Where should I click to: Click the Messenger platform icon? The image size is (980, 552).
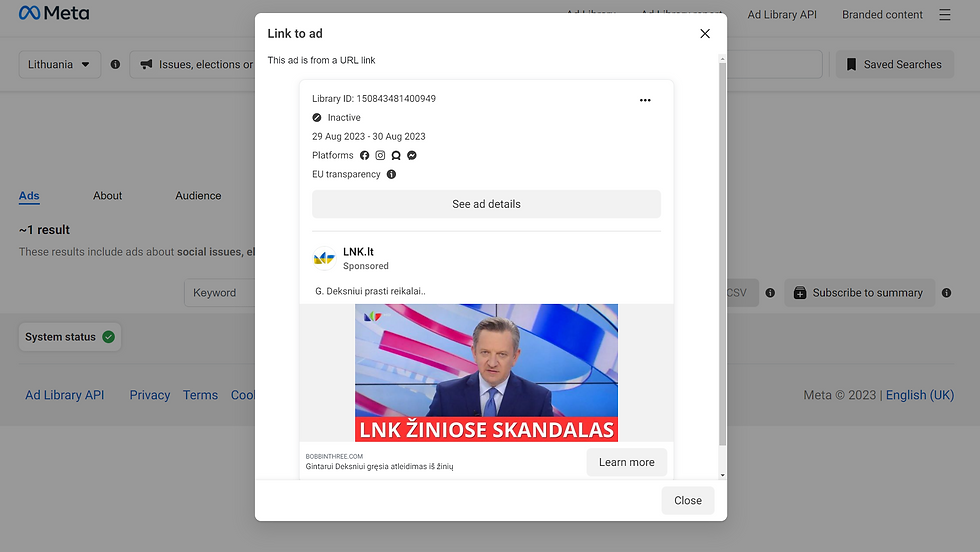412,155
